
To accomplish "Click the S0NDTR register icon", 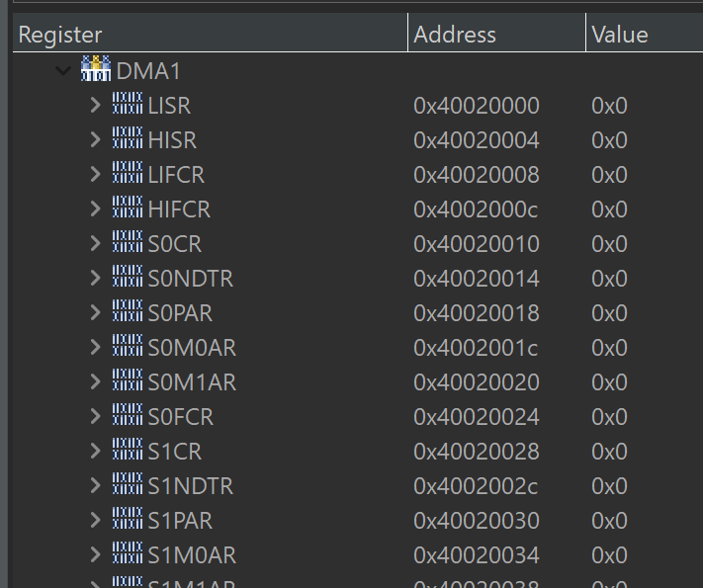I will [x=128, y=276].
